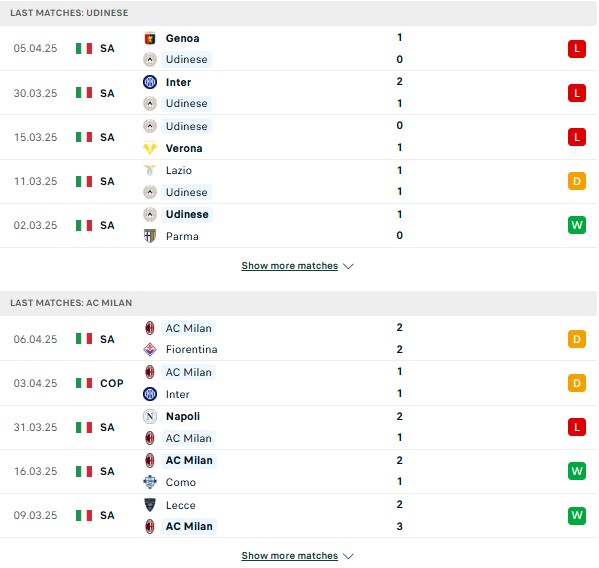Open the Genoa vs Udinese 05.04.25 match
Viewport: 599px width, 568px height.
[x=298, y=49]
